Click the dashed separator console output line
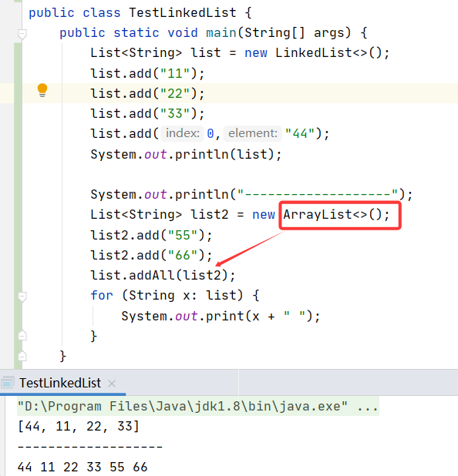The width and height of the screenshot is (458, 476). point(90,447)
